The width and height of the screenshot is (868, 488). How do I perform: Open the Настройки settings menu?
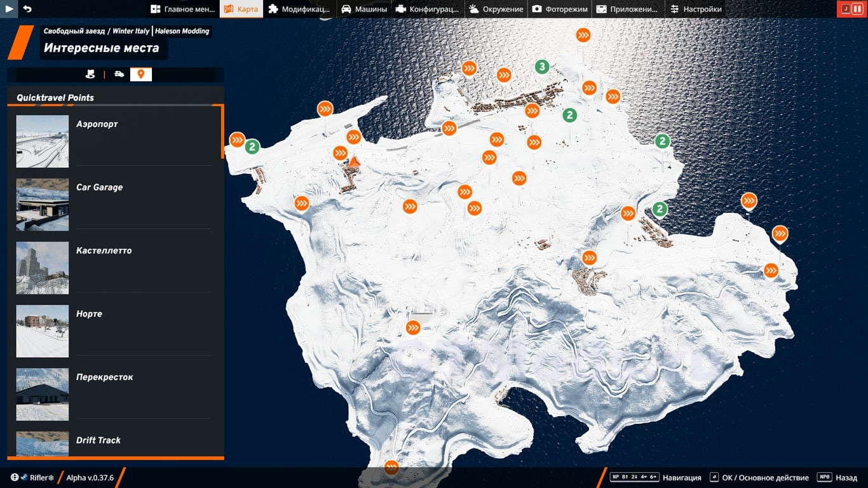point(696,9)
